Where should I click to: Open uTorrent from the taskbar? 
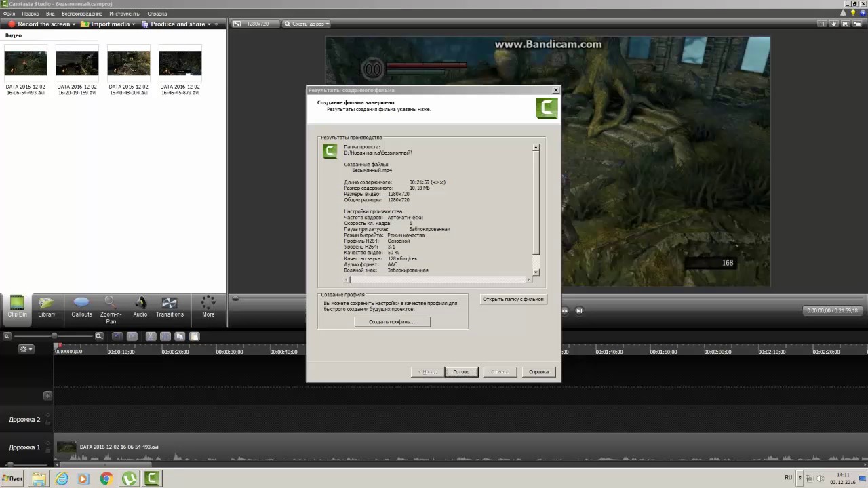point(129,479)
